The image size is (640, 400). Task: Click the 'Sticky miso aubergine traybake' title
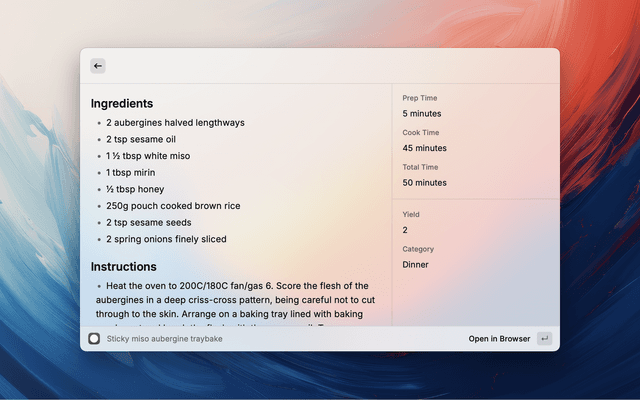coord(164,339)
